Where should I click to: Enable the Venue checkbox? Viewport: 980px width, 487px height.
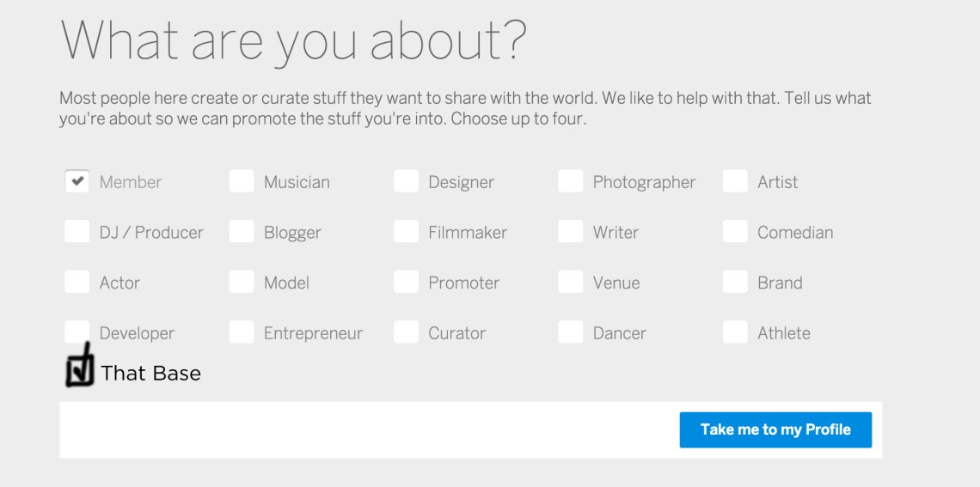click(571, 283)
